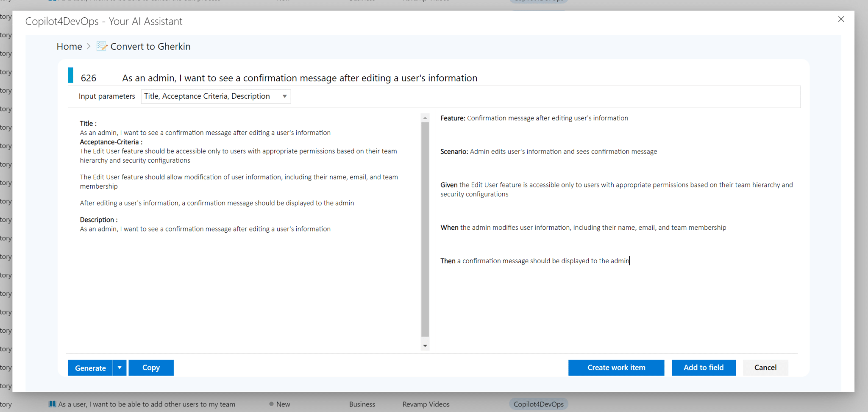Open the Input parameters dropdown
The image size is (868, 412).
[x=215, y=96]
